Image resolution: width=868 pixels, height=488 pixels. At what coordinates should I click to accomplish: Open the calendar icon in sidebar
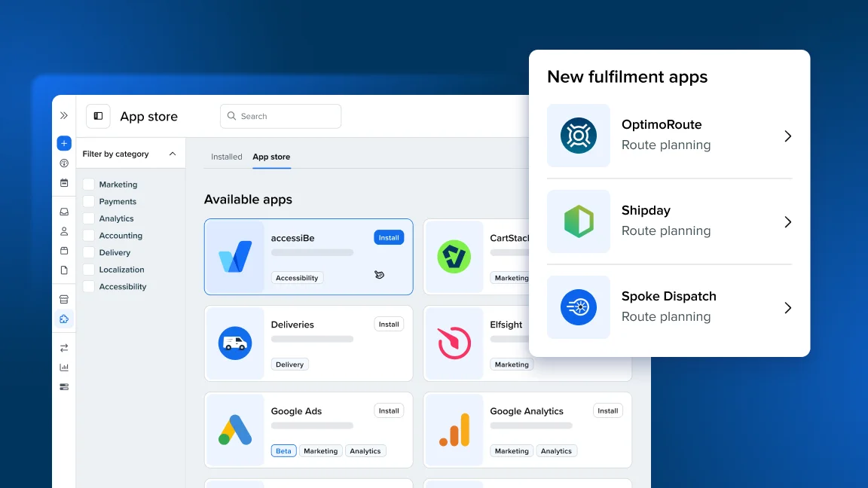pos(64,182)
